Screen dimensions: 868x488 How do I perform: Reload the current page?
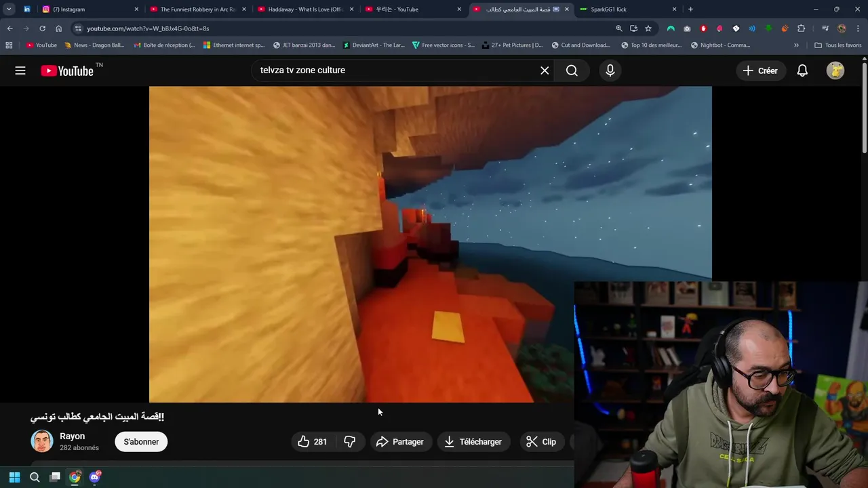click(42, 28)
